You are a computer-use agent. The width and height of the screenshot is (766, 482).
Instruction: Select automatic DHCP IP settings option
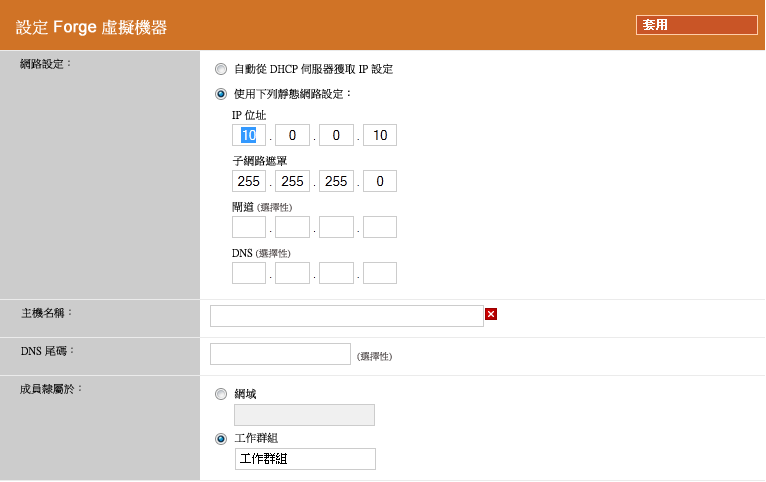[221, 70]
